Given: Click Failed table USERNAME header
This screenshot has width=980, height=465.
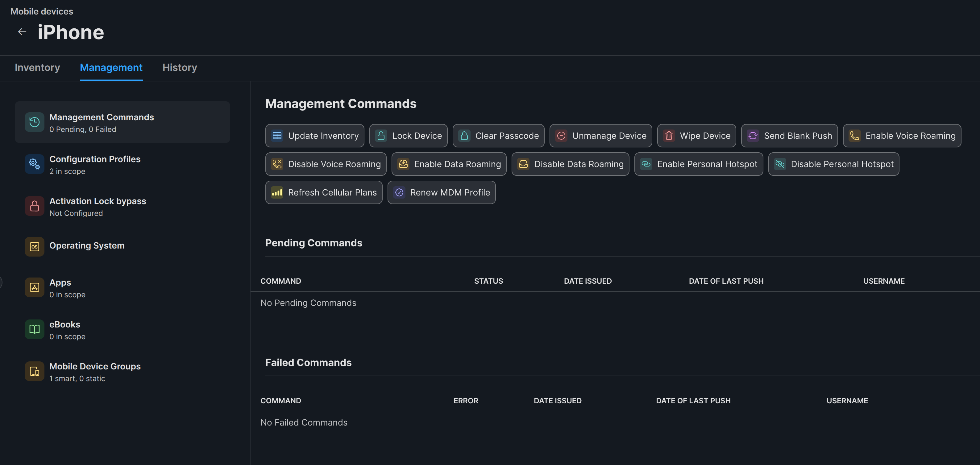Looking at the screenshot, I should tap(847, 401).
